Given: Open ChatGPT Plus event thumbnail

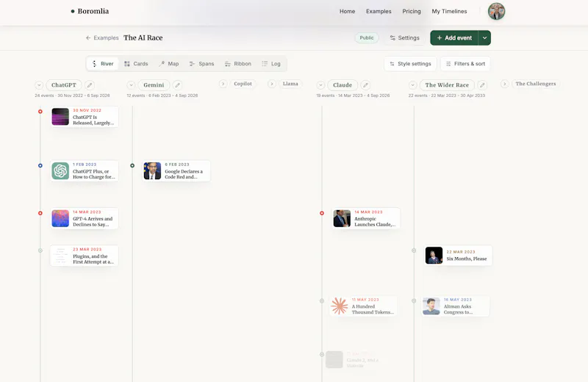Looking at the screenshot, I should [60, 171].
